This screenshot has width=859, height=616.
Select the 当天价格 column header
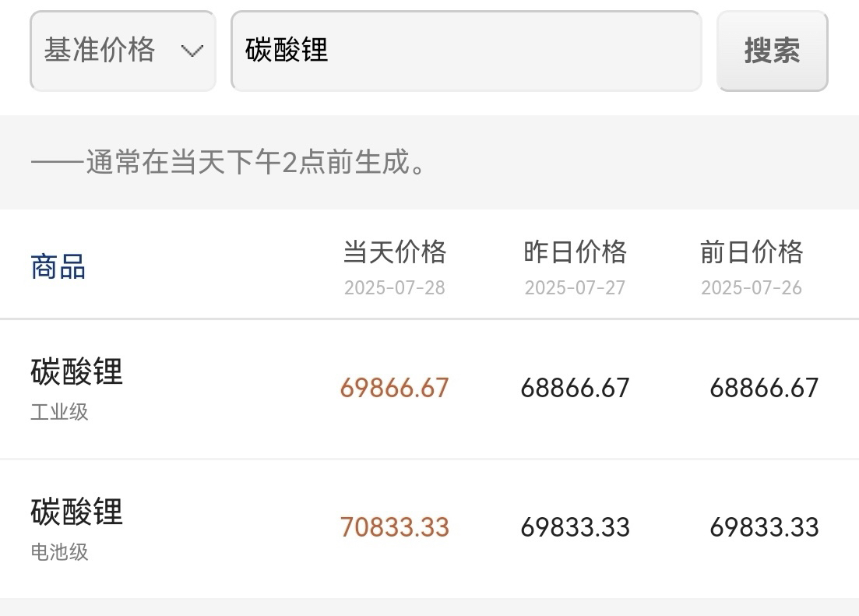(394, 252)
